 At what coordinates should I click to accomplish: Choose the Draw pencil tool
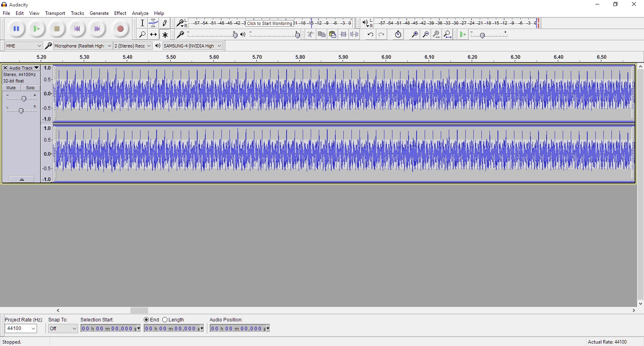point(165,23)
